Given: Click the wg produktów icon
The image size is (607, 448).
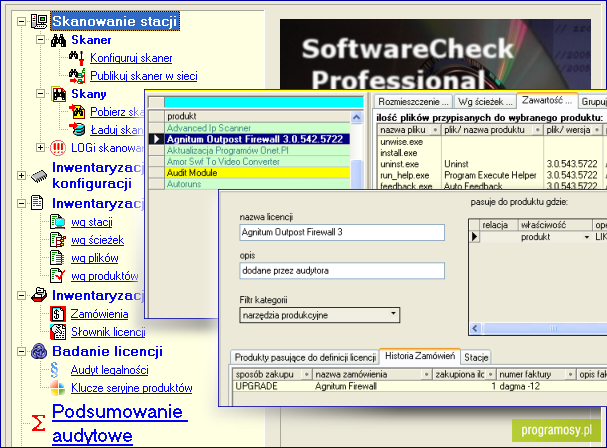Looking at the screenshot, I should pos(58,276).
